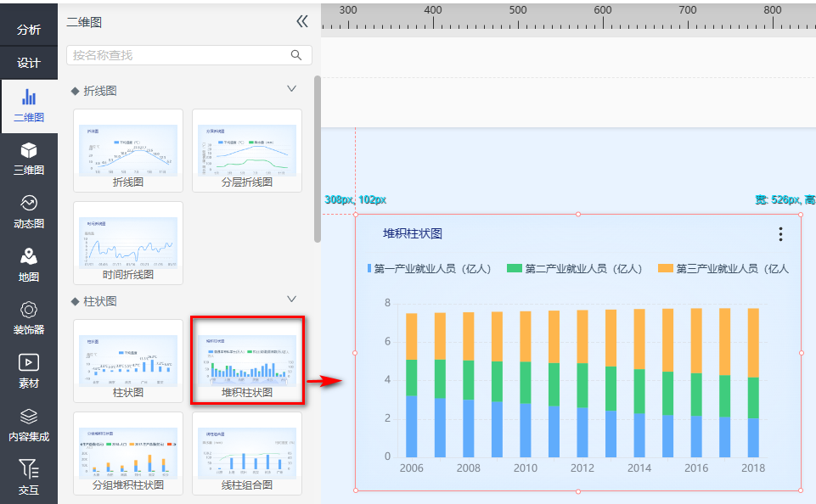Toggle 第一产业就业人员 legend series
The height and width of the screenshot is (504, 816).
click(x=430, y=269)
